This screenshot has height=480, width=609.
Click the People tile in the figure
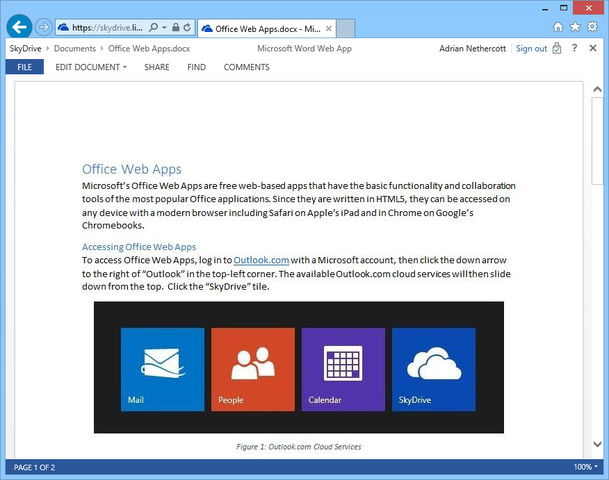(x=253, y=369)
